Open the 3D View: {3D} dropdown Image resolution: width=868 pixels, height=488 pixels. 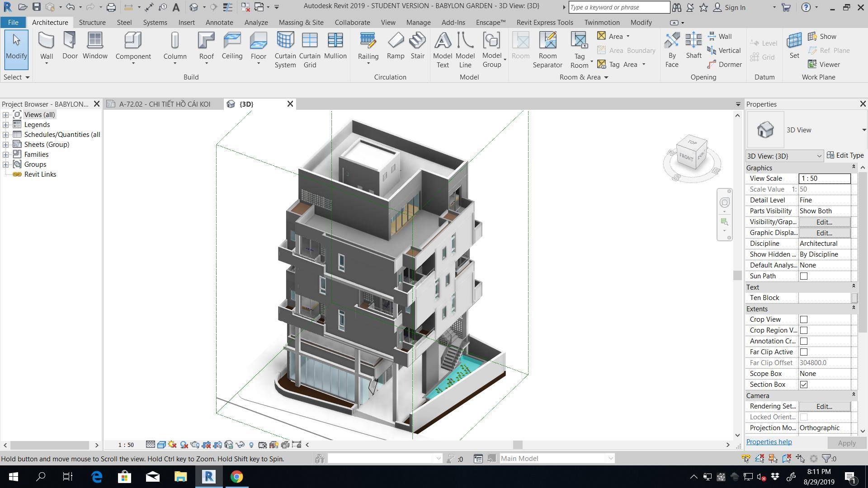784,156
